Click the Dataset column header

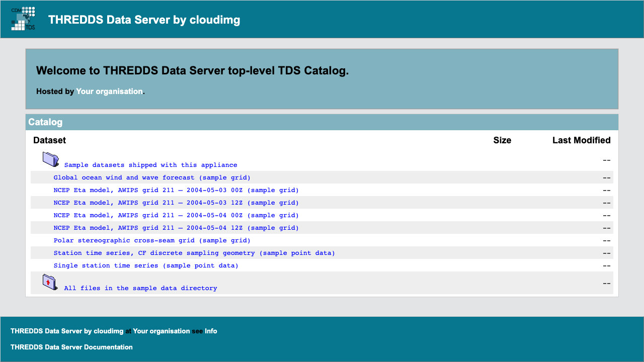coord(49,140)
